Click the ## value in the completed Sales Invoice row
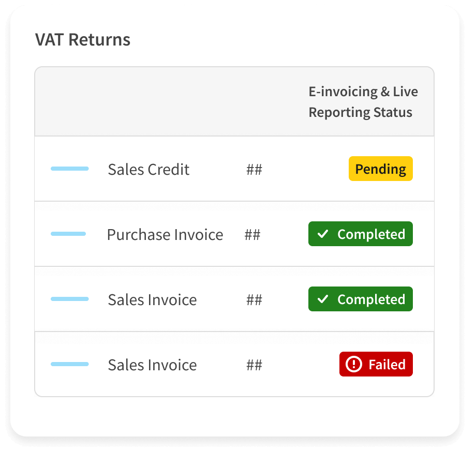Image resolution: width=476 pixels, height=452 pixels. pyautogui.click(x=254, y=300)
